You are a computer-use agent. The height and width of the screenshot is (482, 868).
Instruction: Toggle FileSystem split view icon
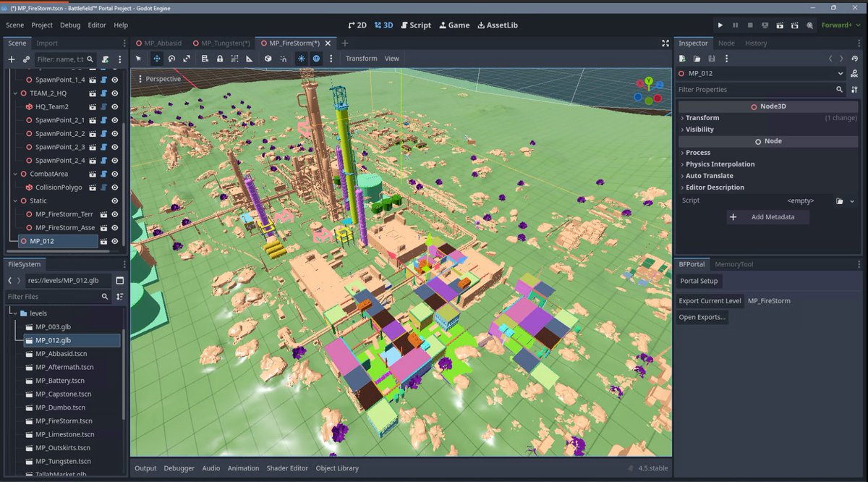120,280
